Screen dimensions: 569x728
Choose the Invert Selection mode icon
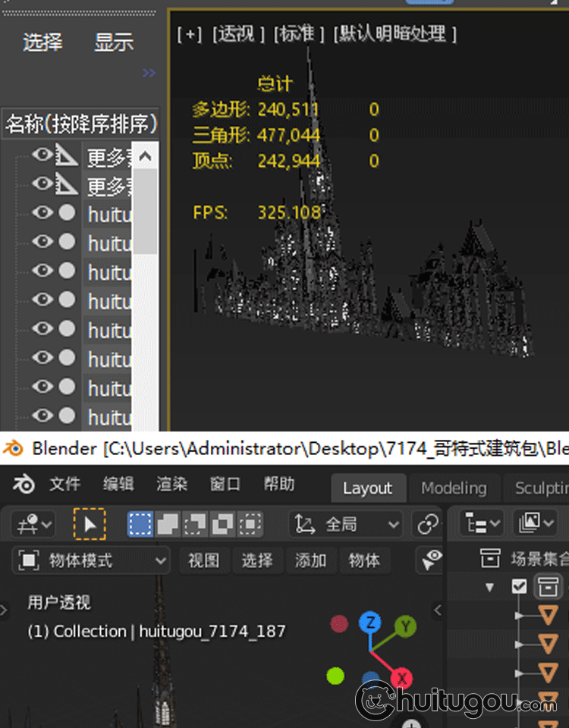[x=222, y=524]
